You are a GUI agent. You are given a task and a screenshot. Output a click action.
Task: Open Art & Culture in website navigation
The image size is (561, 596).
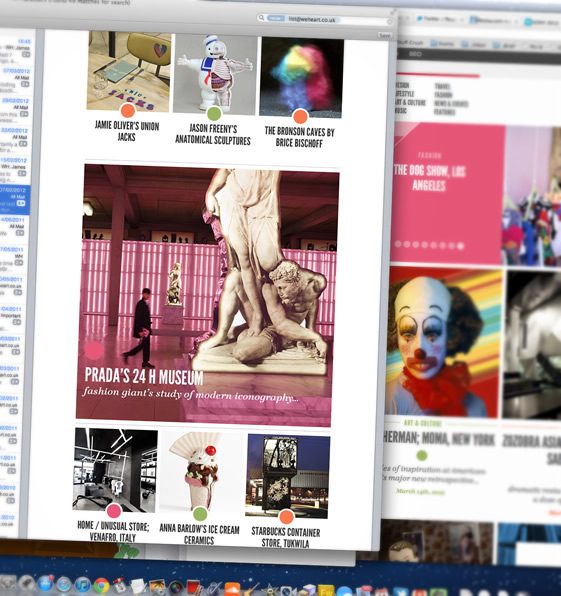[410, 102]
